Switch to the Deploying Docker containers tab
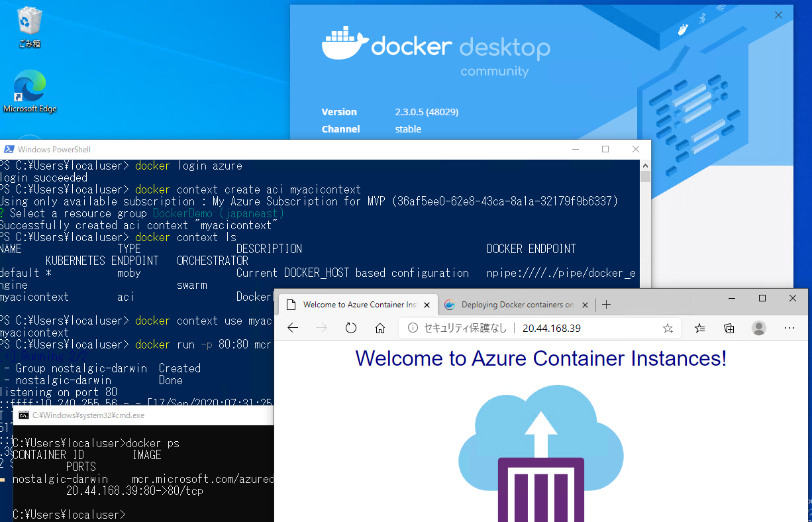This screenshot has width=812, height=522. (x=515, y=305)
